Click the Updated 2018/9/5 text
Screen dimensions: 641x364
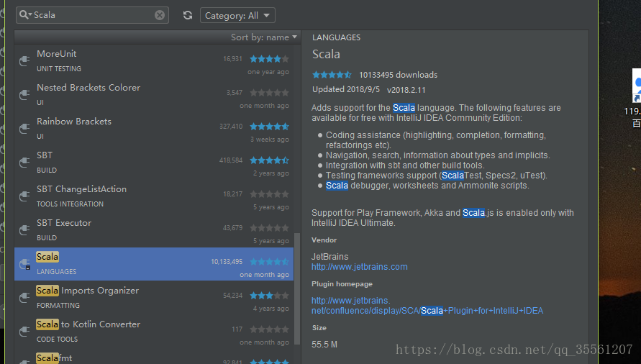(x=346, y=90)
